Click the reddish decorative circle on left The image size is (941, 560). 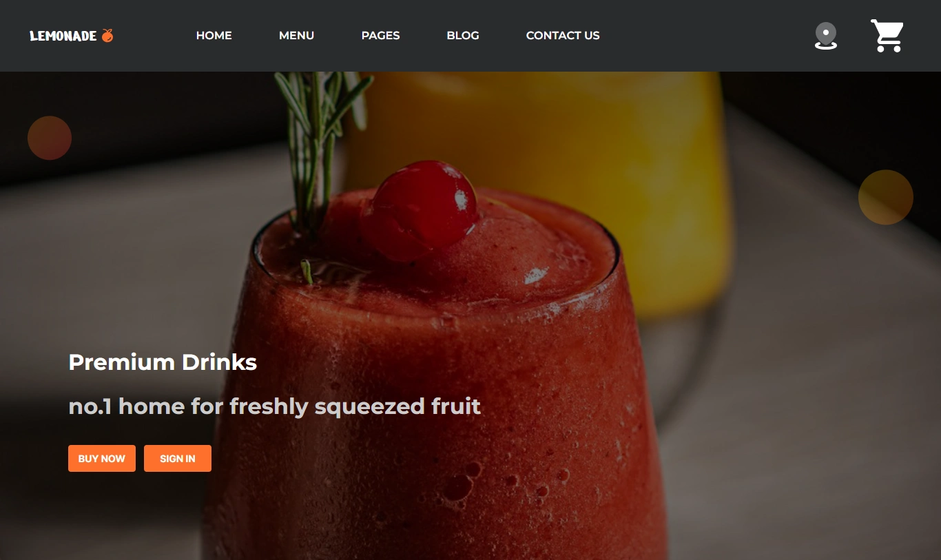click(50, 138)
